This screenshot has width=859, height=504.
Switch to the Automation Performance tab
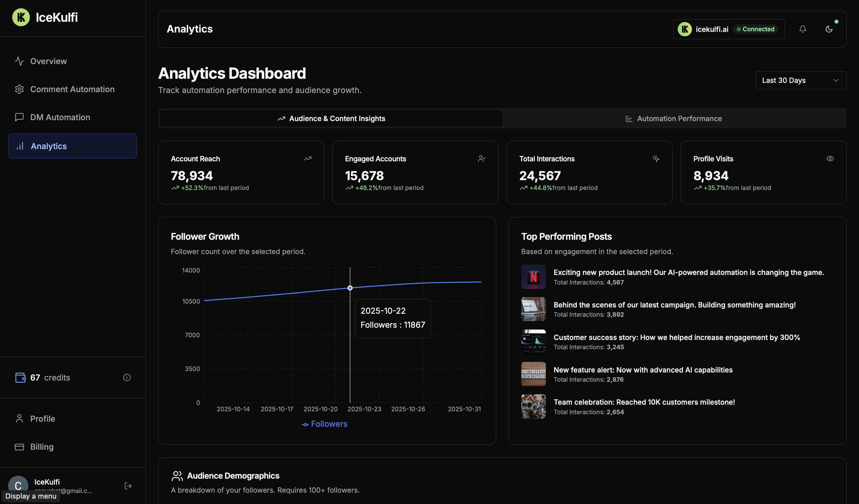674,118
